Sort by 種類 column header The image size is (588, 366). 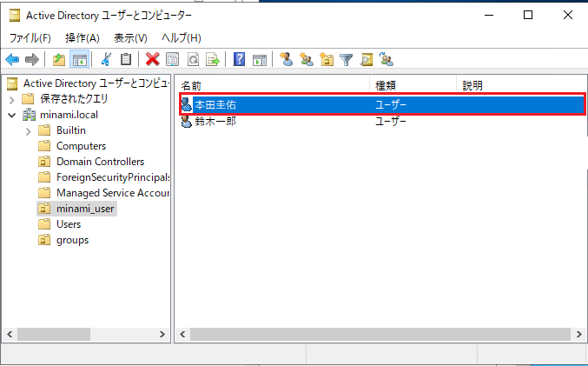pos(413,85)
